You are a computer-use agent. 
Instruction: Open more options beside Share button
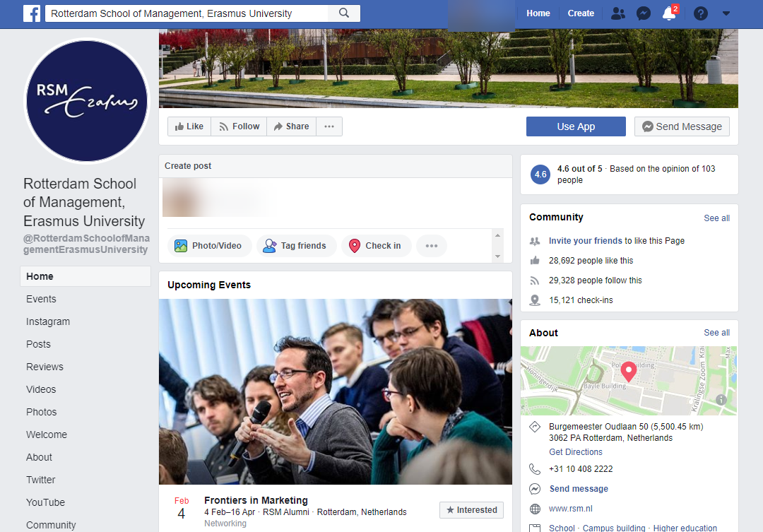click(x=329, y=126)
